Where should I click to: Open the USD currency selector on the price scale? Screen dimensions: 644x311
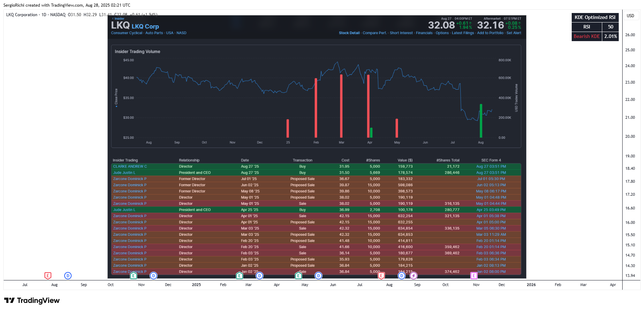tap(631, 16)
